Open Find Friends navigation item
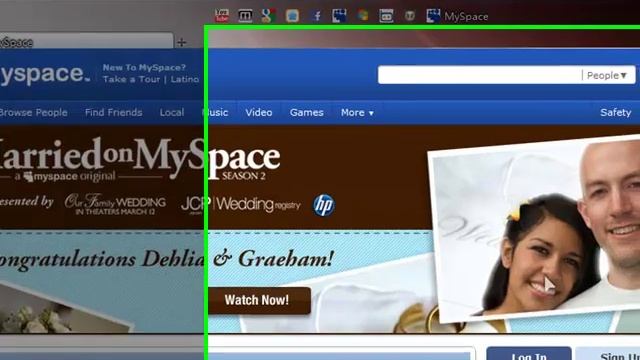This screenshot has height=360, width=640. 113,113
